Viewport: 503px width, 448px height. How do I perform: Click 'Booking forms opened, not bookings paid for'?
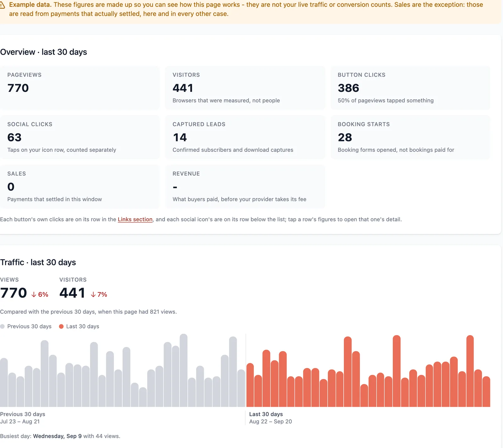pyautogui.click(x=396, y=150)
